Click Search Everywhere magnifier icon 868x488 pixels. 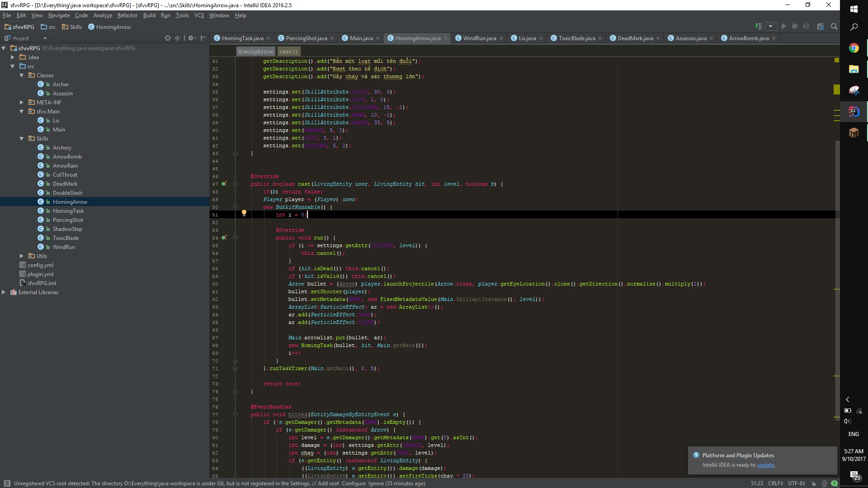click(x=834, y=27)
